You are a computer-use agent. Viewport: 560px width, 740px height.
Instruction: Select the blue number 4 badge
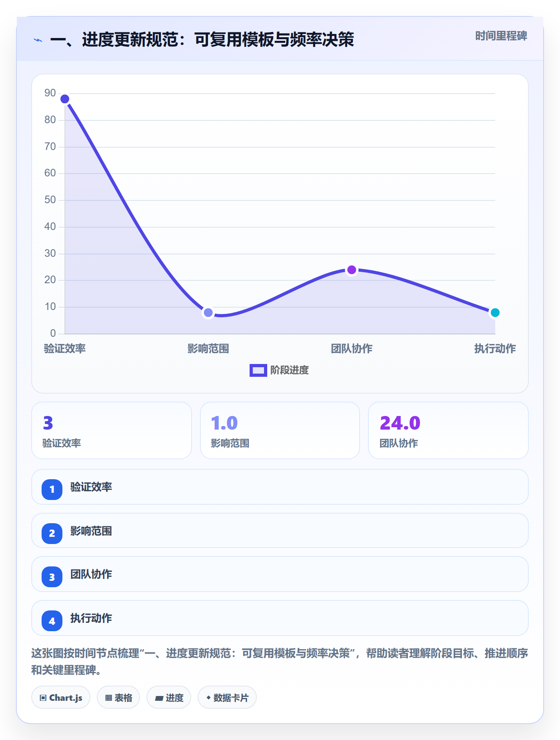[52, 621]
